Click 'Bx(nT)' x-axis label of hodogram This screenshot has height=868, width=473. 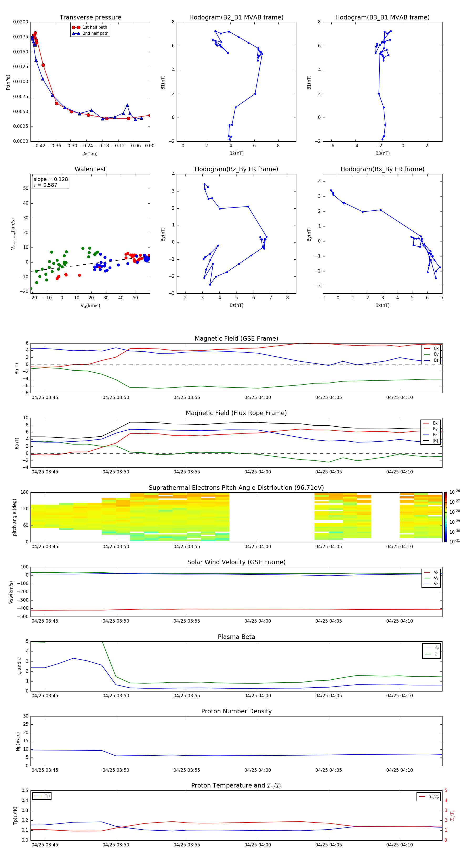[x=382, y=305]
